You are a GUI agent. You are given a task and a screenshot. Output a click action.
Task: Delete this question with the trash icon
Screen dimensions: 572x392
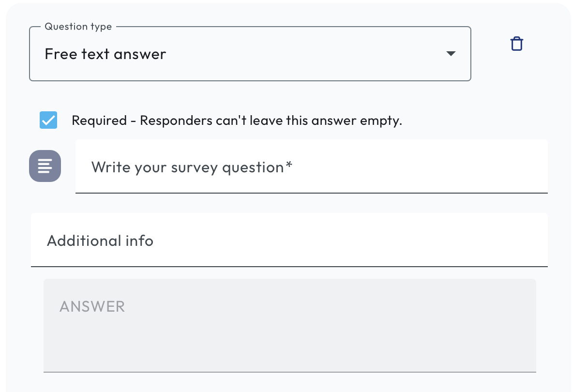click(517, 44)
